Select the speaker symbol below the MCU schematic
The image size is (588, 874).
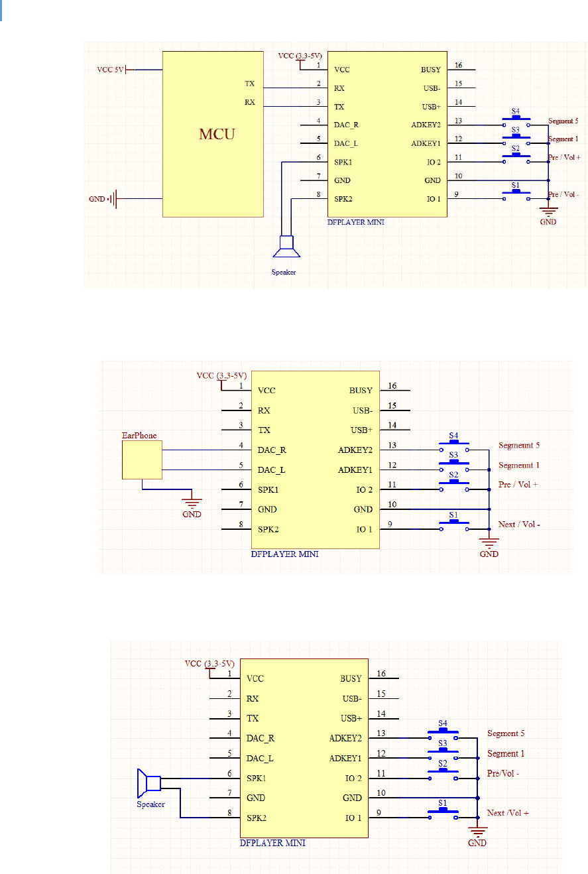[287, 246]
